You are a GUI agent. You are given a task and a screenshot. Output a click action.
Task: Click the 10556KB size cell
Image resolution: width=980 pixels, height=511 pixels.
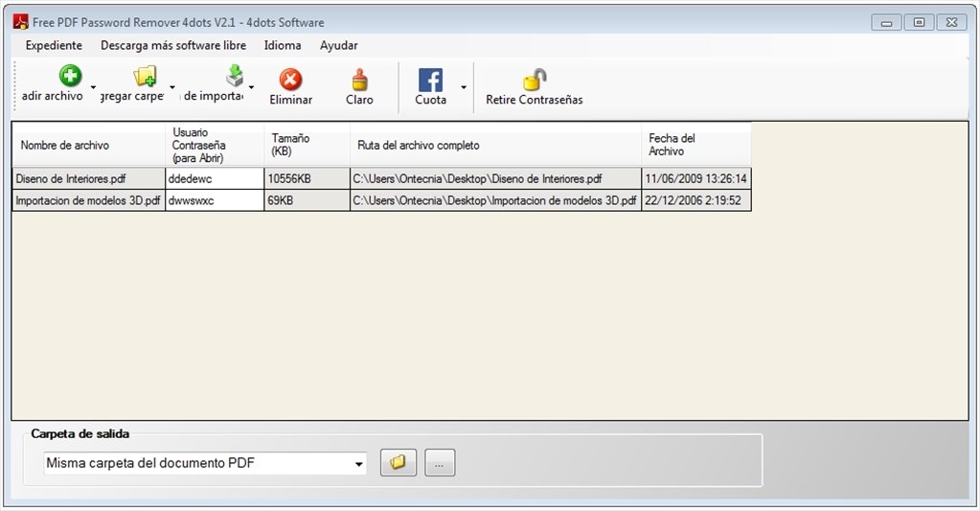click(x=307, y=179)
